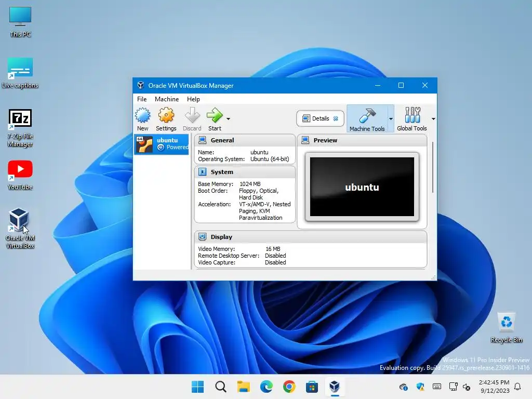Click the taskbar clock and date
532x399 pixels.
point(494,387)
